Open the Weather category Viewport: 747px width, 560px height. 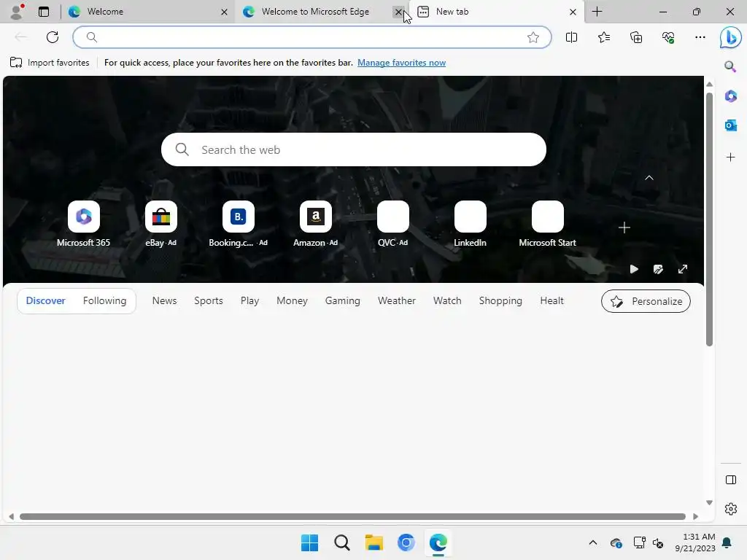pos(397,300)
